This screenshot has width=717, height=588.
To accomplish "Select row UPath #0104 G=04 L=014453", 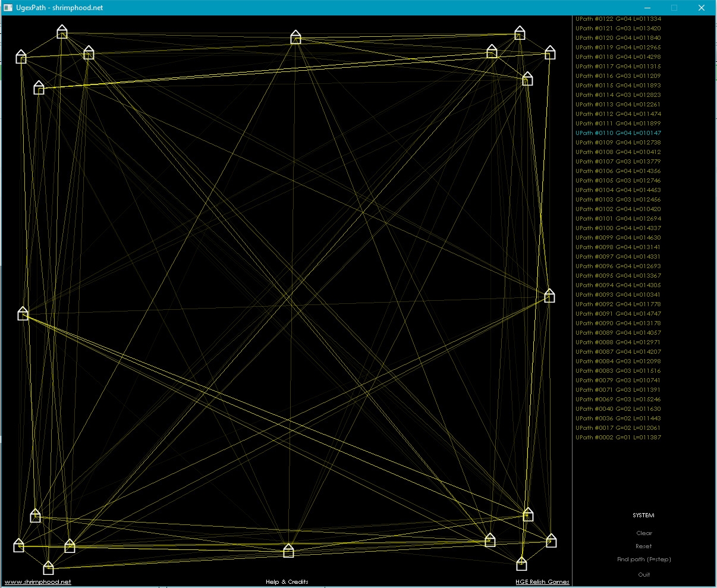I will 618,190.
